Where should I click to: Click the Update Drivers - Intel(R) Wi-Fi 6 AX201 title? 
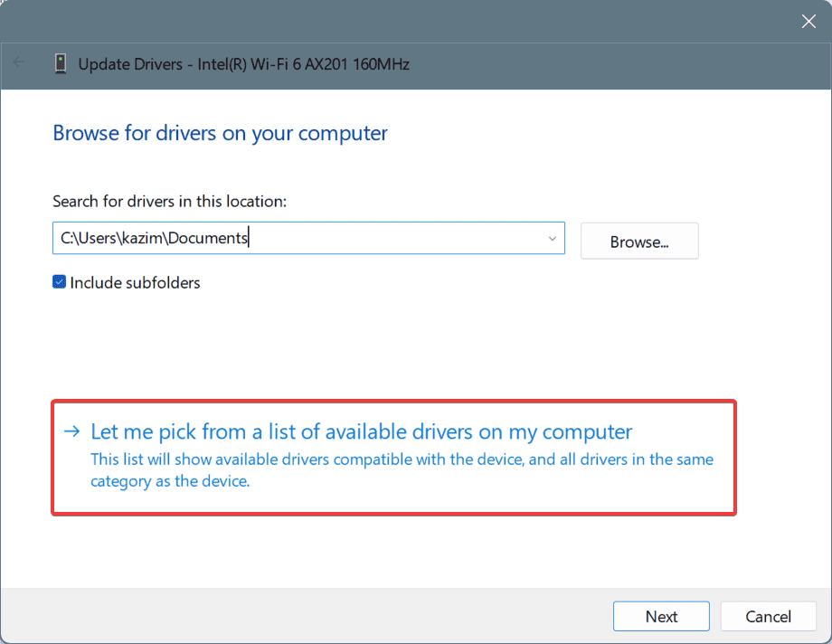tap(244, 64)
